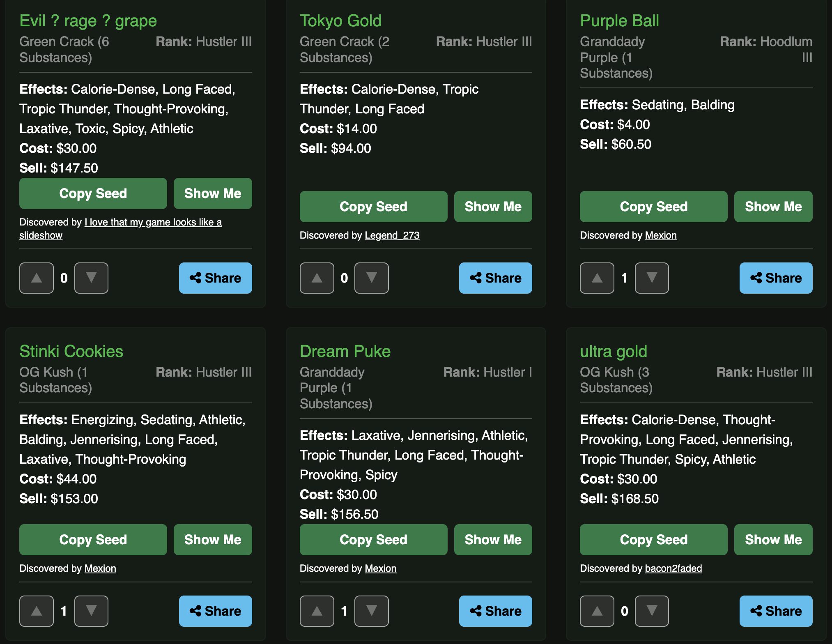
Task: Downvote the Stinki Cookies recipe
Action: pyautogui.click(x=91, y=611)
